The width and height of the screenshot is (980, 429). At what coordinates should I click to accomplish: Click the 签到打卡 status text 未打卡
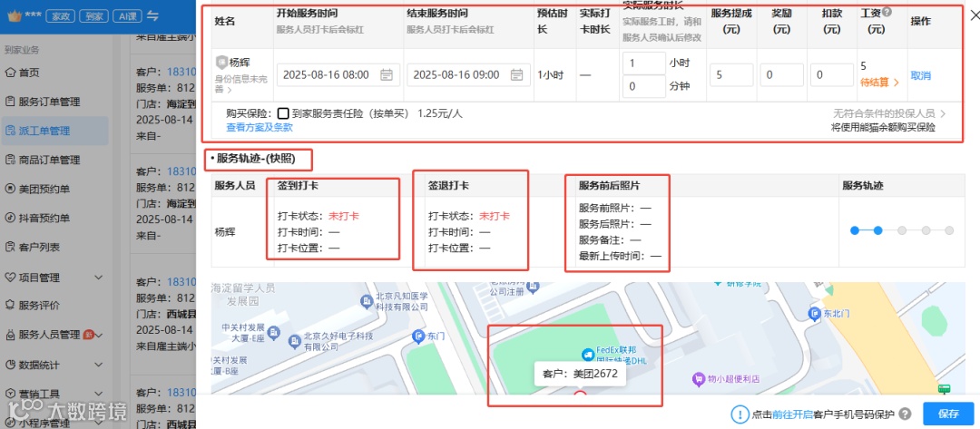click(344, 216)
